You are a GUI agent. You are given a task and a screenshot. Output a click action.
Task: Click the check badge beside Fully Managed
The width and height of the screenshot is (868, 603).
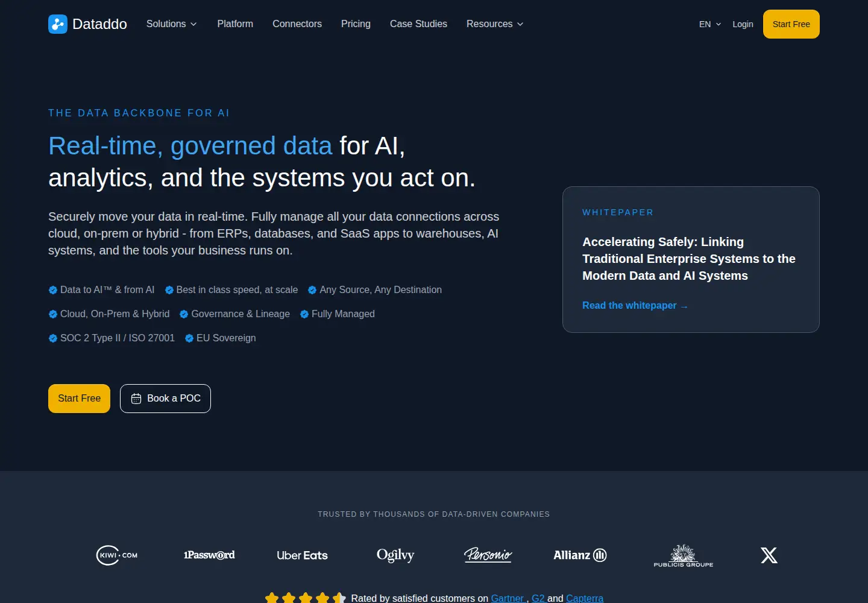[x=304, y=314]
